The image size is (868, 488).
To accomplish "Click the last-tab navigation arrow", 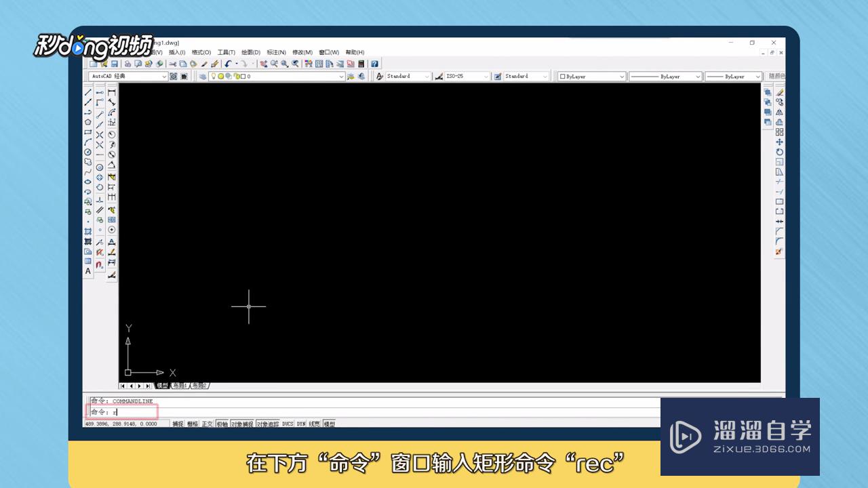I will [x=148, y=386].
